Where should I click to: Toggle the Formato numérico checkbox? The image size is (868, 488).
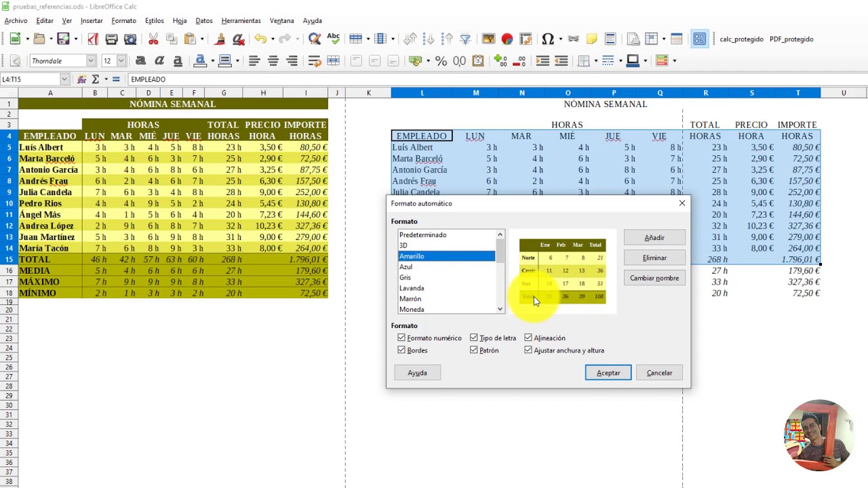(401, 338)
